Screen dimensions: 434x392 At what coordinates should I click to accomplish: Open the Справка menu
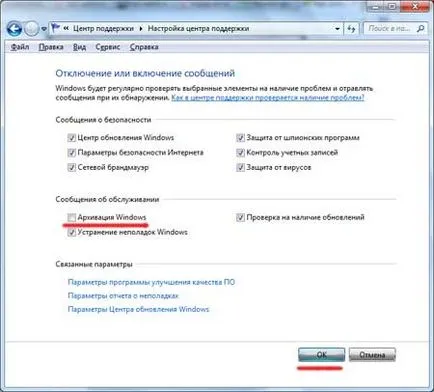(x=144, y=47)
